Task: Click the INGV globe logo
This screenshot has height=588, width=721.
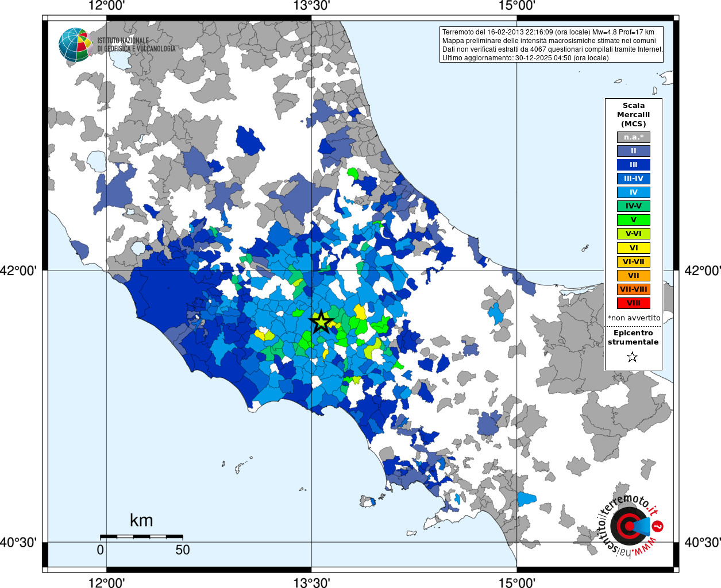Action: point(75,45)
